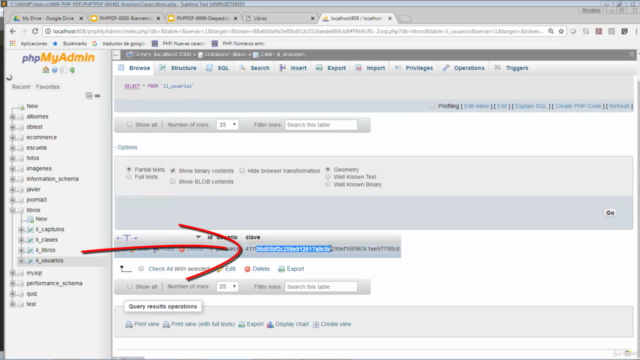Switch to the SQL tab
This screenshot has width=640, height=360.
tap(218, 68)
